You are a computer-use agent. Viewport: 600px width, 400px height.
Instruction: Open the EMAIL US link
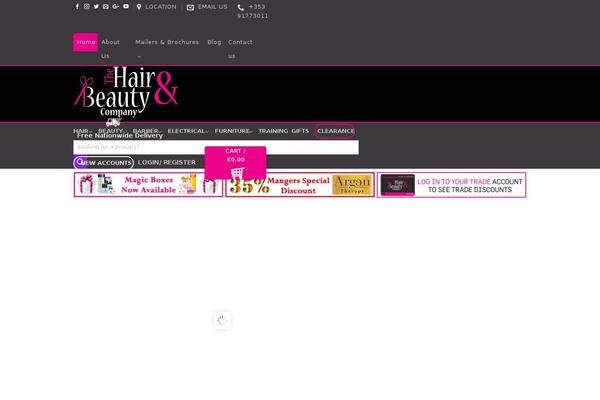[x=212, y=7]
